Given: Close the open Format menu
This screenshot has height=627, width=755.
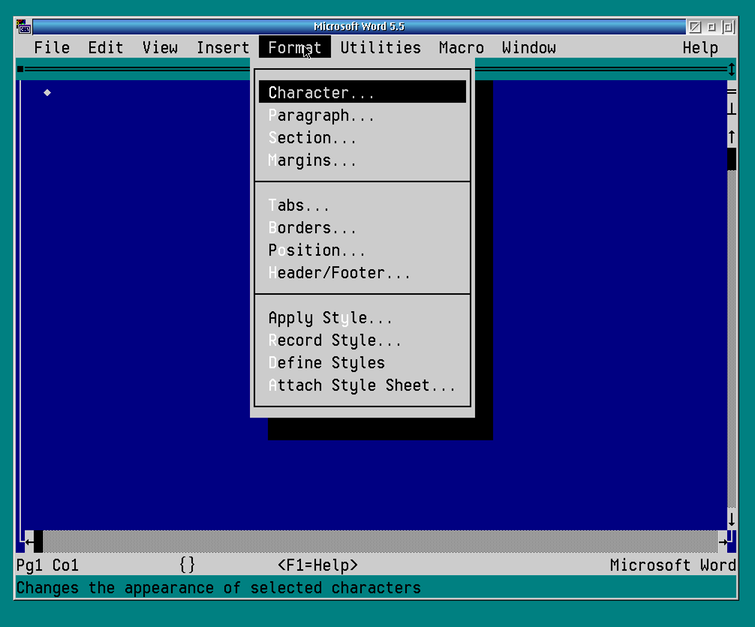Looking at the screenshot, I should tap(295, 47).
